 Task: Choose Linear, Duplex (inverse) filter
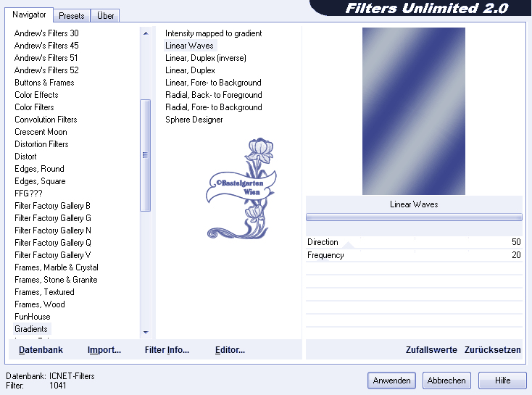point(206,58)
